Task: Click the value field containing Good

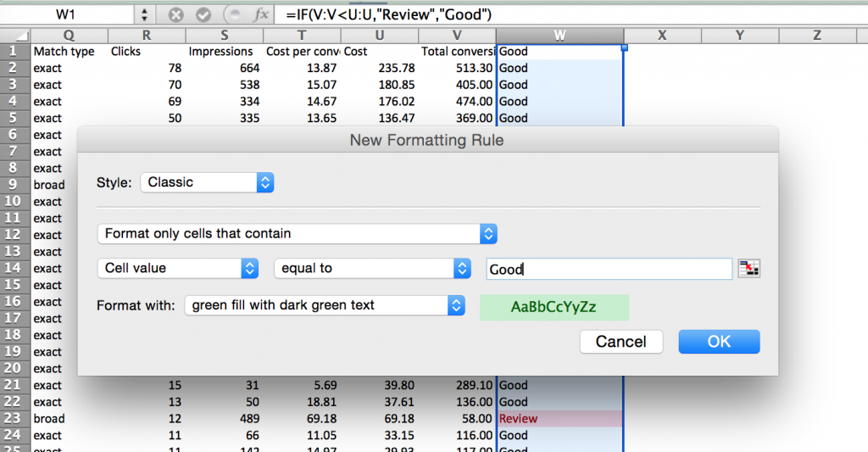Action: 609,269
